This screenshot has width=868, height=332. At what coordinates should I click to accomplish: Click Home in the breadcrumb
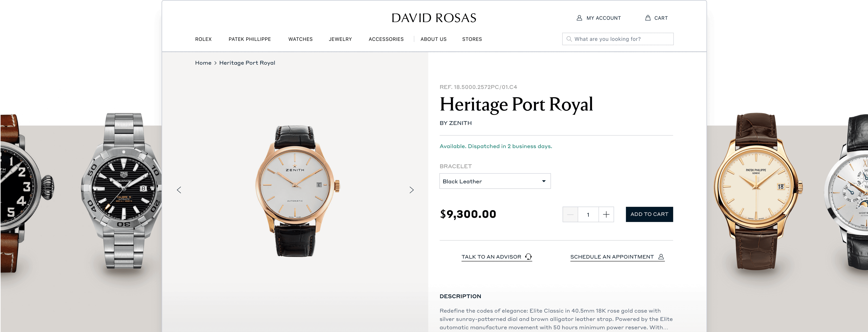pos(203,63)
